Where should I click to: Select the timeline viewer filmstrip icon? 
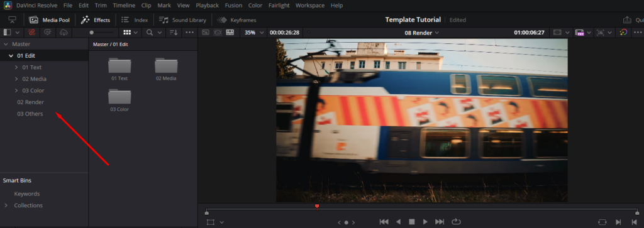point(230,32)
